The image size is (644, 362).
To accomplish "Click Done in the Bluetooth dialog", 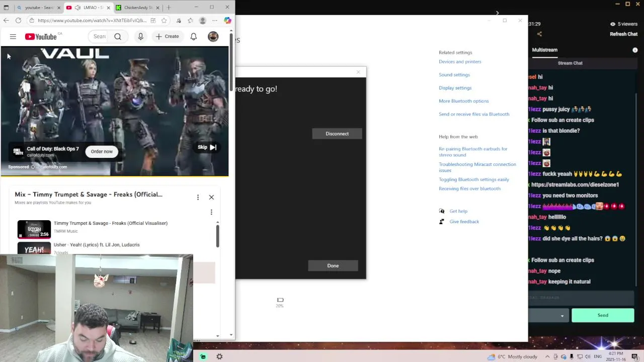I will tap(333, 265).
